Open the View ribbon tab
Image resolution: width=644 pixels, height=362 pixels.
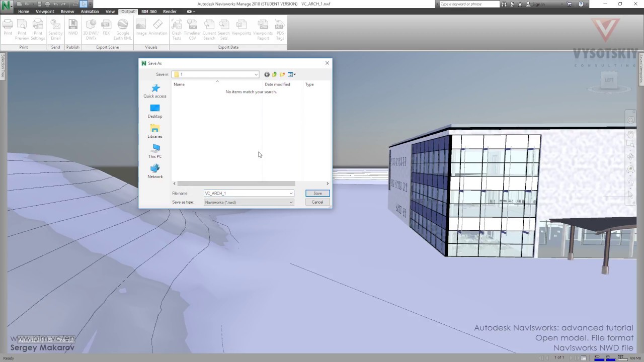(x=110, y=12)
